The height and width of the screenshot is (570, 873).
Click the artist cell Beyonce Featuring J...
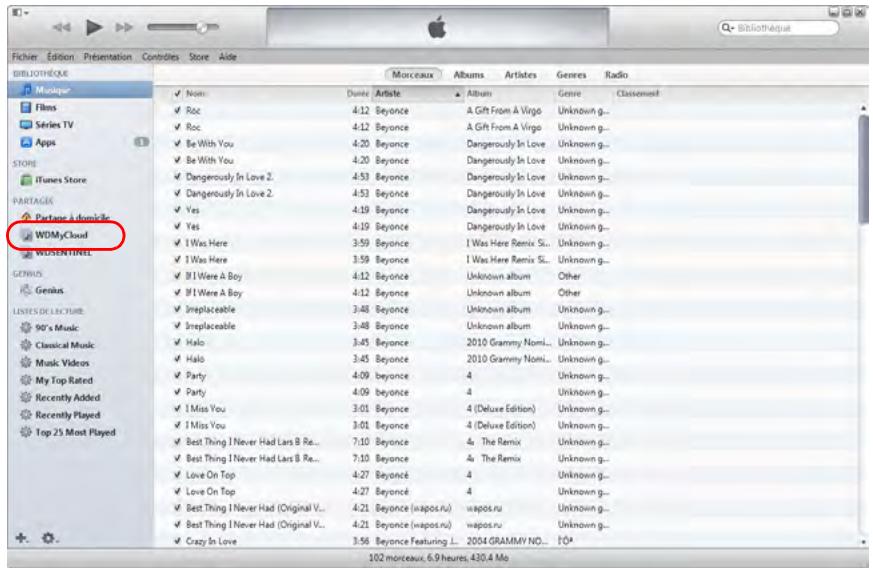(417, 541)
